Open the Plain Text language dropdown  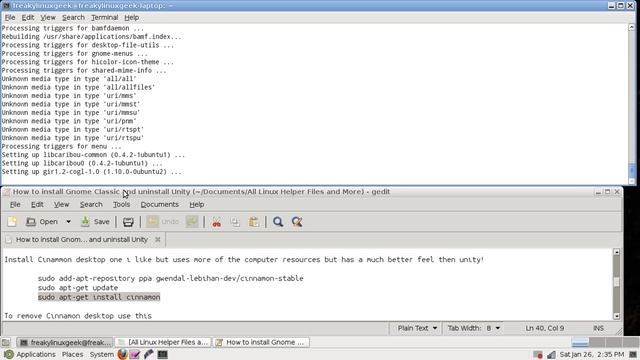coord(417,328)
